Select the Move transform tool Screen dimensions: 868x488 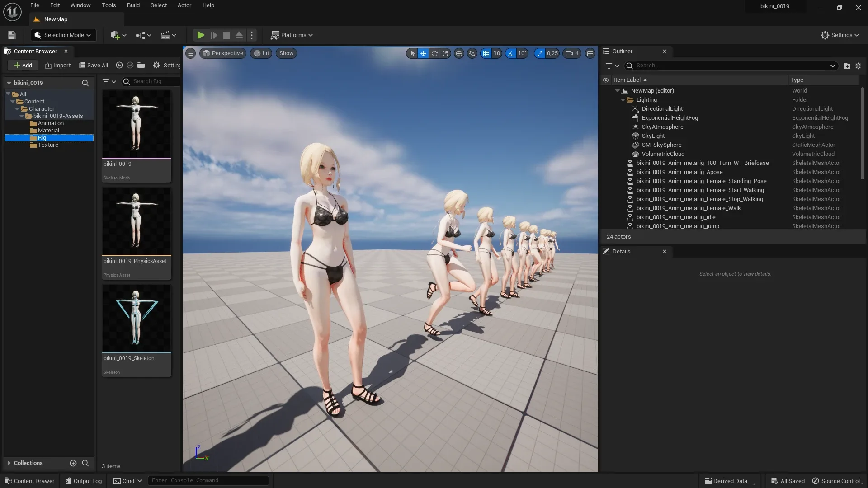pos(423,53)
